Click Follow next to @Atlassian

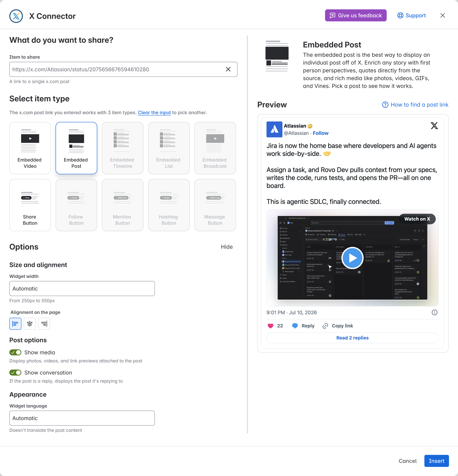click(320, 133)
